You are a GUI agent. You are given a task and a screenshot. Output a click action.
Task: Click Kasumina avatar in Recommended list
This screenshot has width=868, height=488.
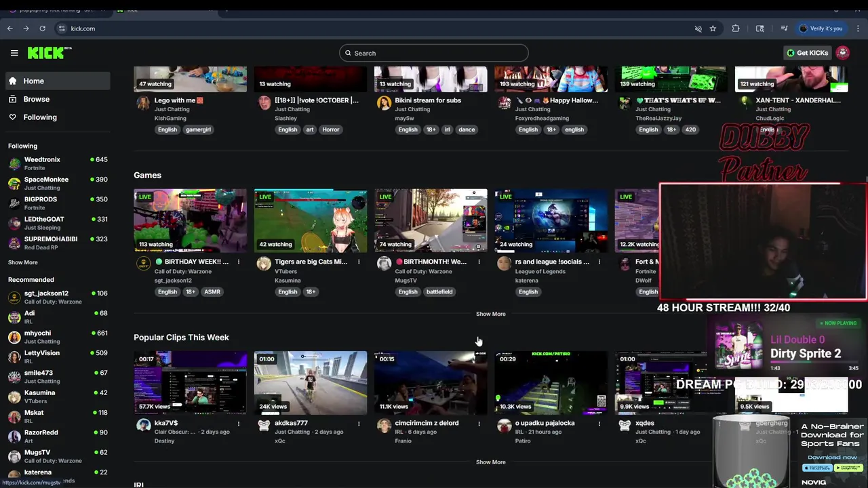14,396
